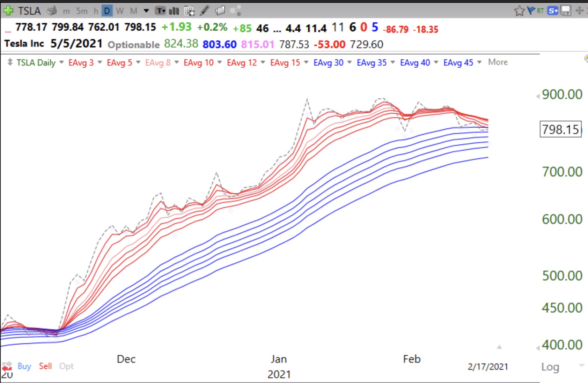Click the blue flag icon
Viewport: 588px width, 383px height.
coord(531,10)
